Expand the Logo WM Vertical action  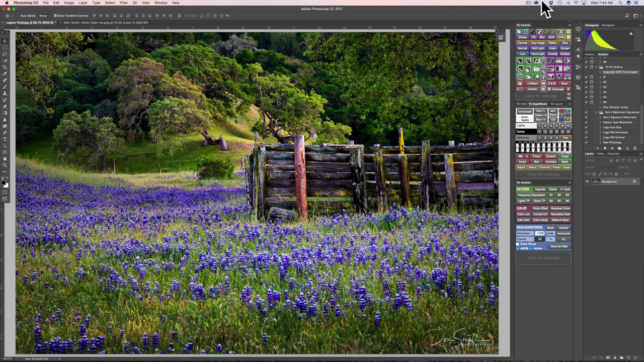[x=600, y=137]
